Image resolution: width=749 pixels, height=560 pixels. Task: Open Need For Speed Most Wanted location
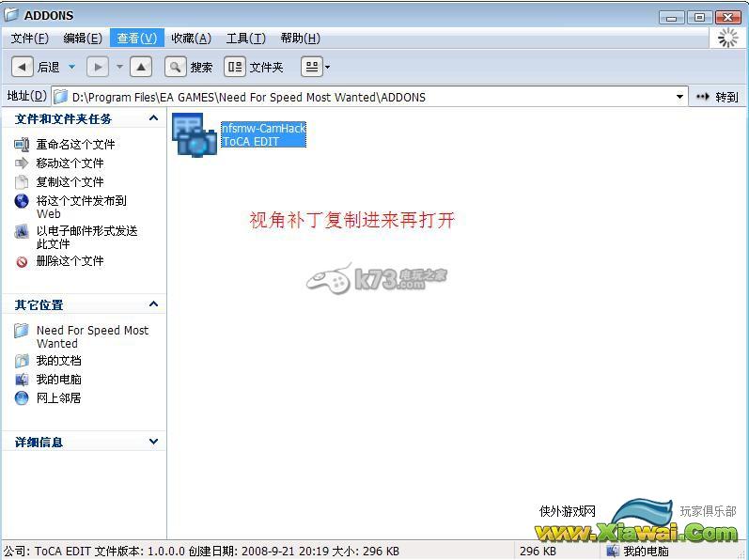click(93, 336)
